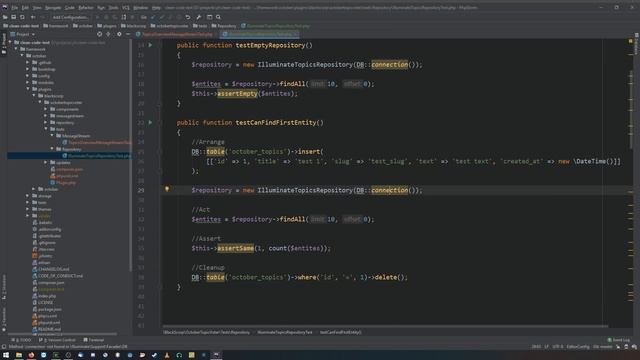This screenshot has height=360, width=640.
Task: Click the locate current file target icon
Action: click(x=99, y=34)
